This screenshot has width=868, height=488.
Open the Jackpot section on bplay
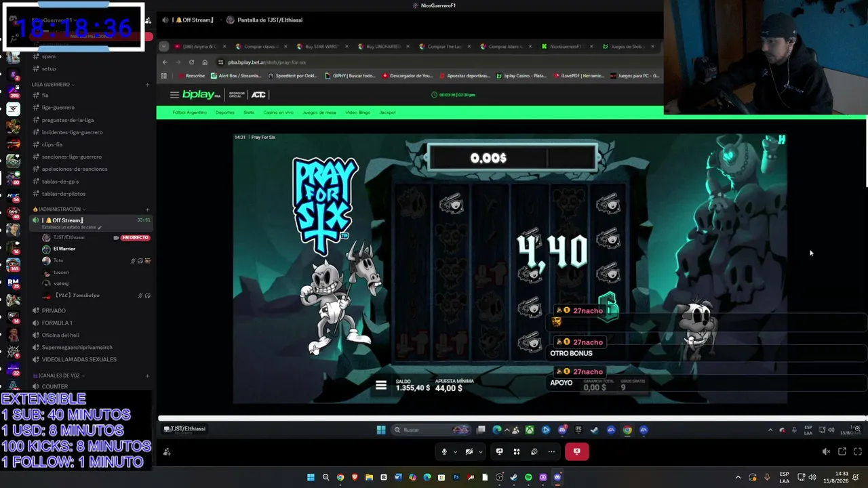tap(388, 113)
